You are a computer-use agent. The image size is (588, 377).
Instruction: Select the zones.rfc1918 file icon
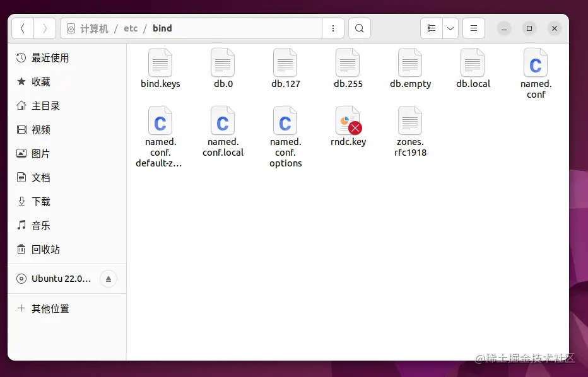410,120
